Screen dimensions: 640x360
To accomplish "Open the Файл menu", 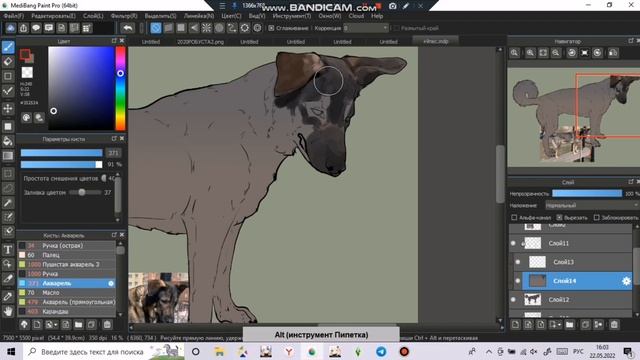I will tap(14, 16).
